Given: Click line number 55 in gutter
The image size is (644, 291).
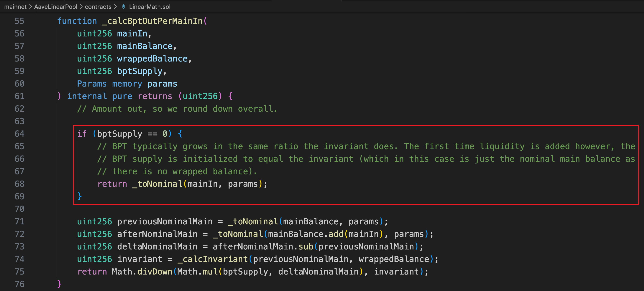Looking at the screenshot, I should 19,21.
